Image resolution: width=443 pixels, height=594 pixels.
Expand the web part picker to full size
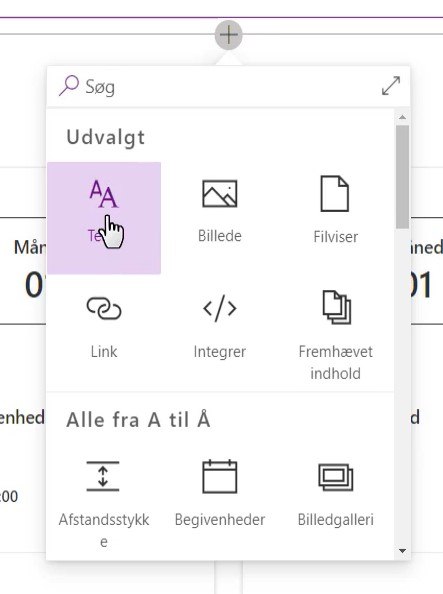pyautogui.click(x=391, y=86)
